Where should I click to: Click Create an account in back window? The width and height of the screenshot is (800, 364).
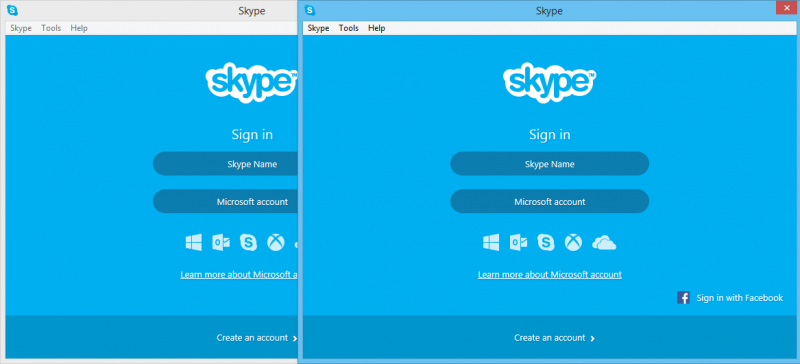(252, 337)
